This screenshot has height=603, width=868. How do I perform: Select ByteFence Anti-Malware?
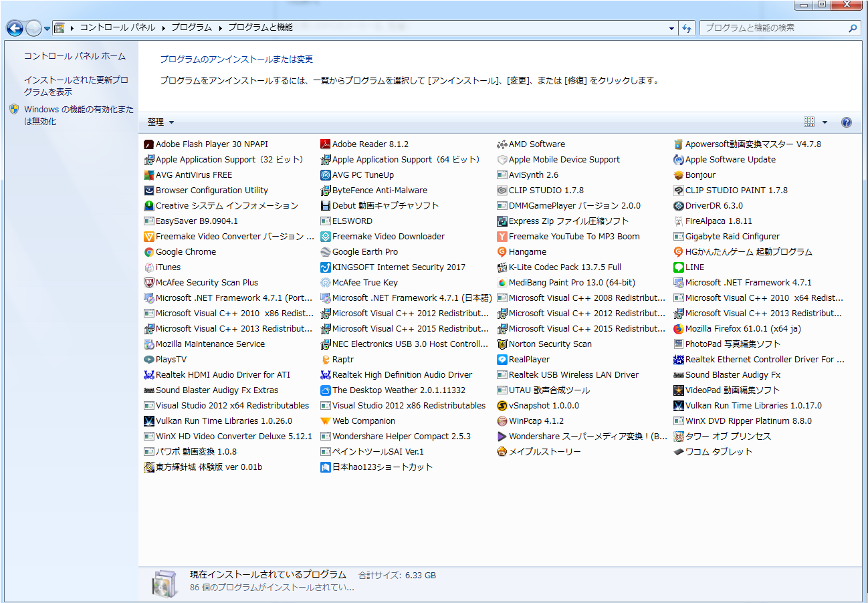pos(374,191)
